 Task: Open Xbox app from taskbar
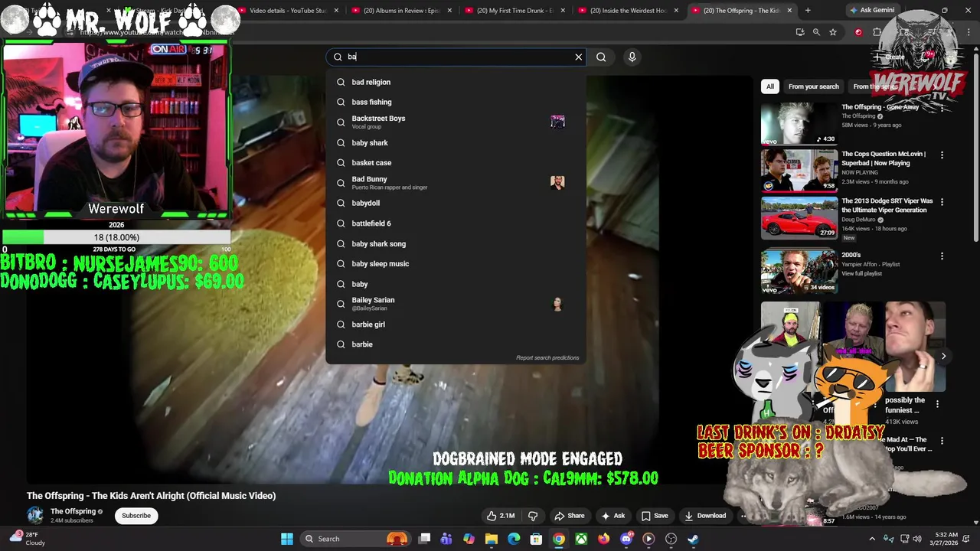[x=582, y=539]
